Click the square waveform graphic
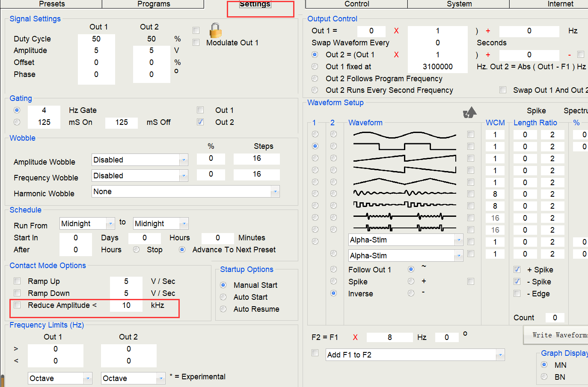Viewport: 588px width, 387px height. point(404,147)
